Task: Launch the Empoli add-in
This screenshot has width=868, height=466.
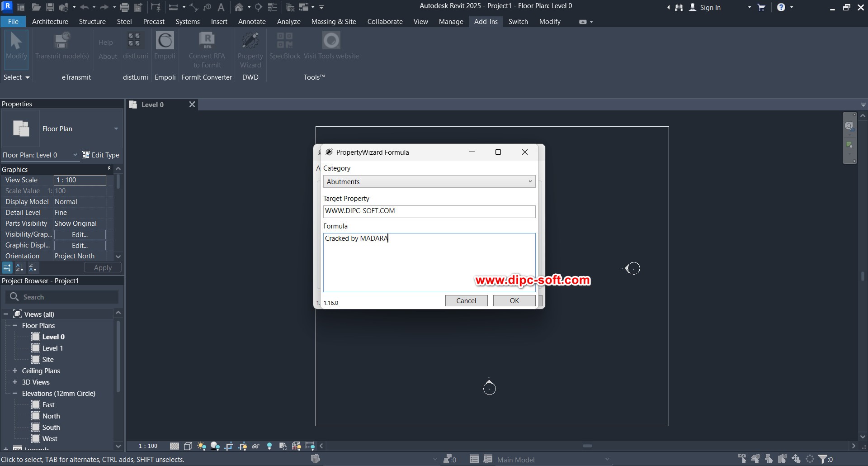Action: [x=165, y=46]
